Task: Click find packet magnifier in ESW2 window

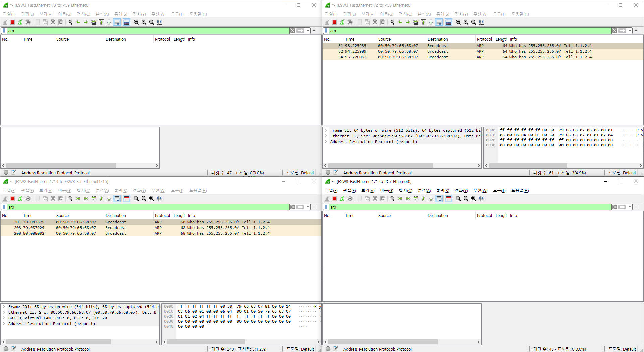Action: pos(70,199)
